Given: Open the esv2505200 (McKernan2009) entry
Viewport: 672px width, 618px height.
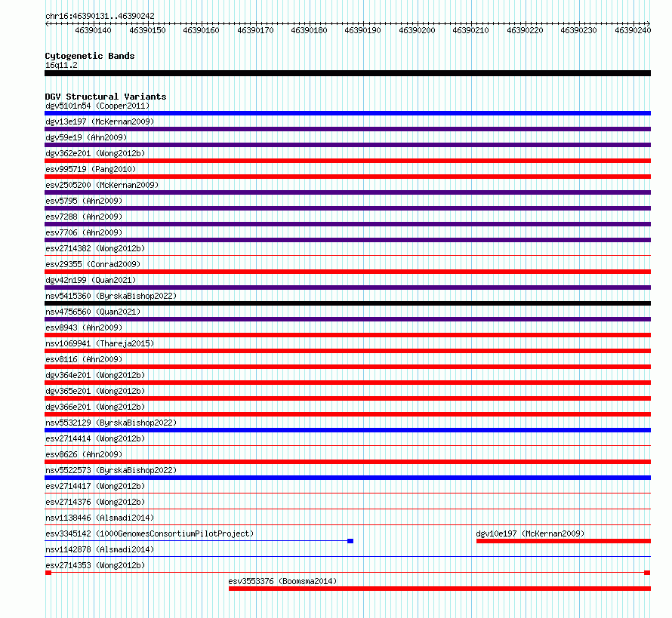Looking at the screenshot, I should tap(102, 185).
